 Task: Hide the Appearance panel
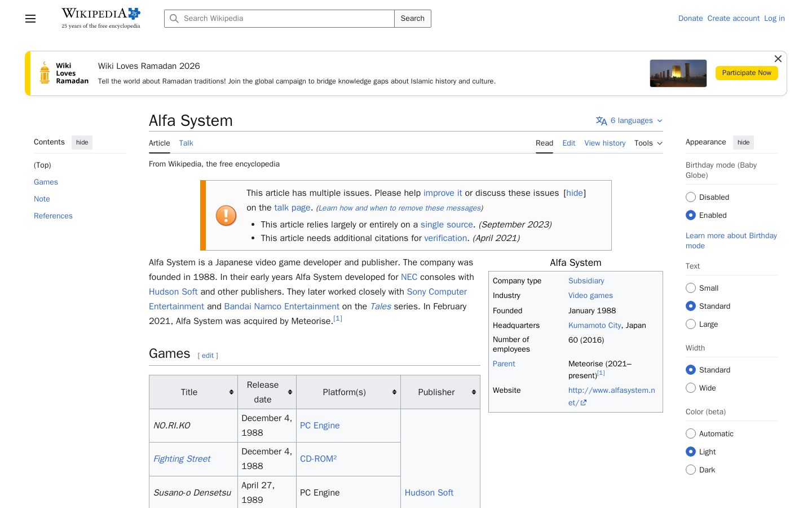[x=743, y=142]
